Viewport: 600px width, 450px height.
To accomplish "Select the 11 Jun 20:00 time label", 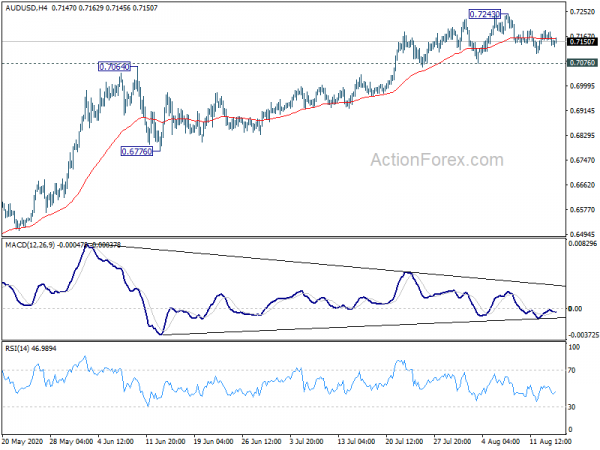I will (166, 441).
